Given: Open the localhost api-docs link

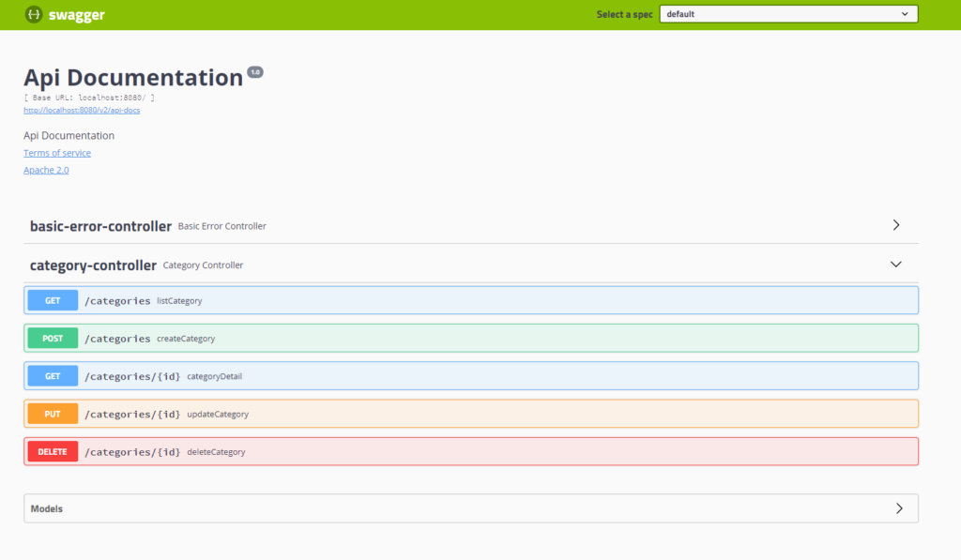Looking at the screenshot, I should tap(82, 110).
